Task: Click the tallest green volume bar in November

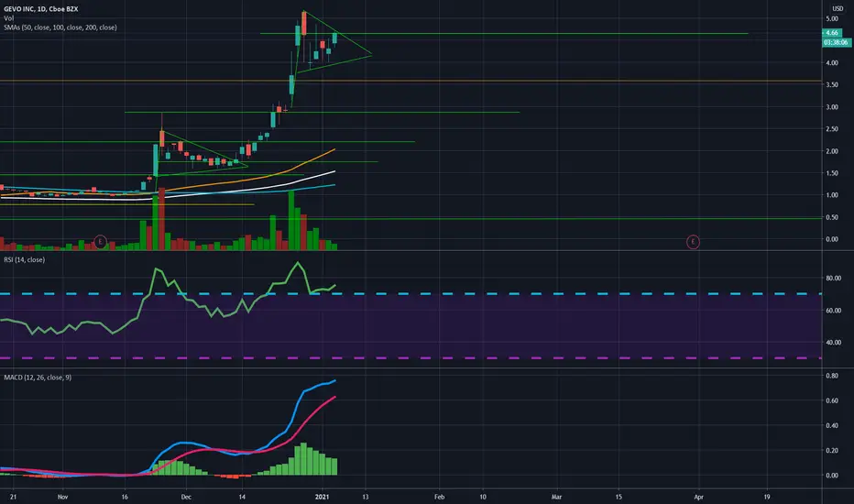Action: coord(155,224)
